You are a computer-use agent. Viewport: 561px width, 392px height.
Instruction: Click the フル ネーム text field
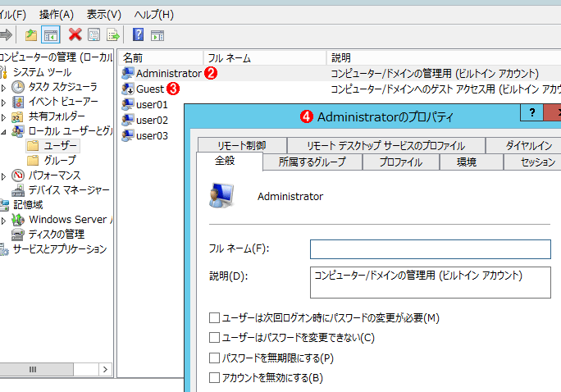[x=430, y=249]
